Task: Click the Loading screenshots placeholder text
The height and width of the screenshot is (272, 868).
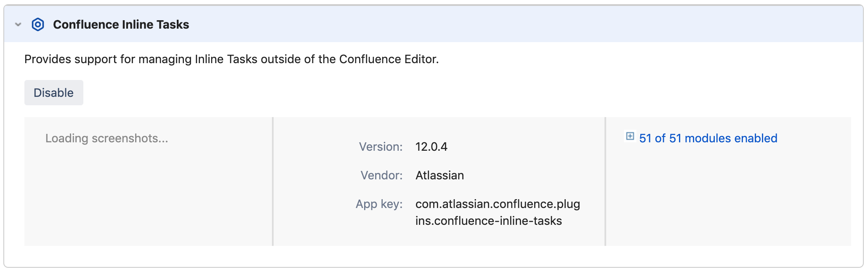Action: 107,138
